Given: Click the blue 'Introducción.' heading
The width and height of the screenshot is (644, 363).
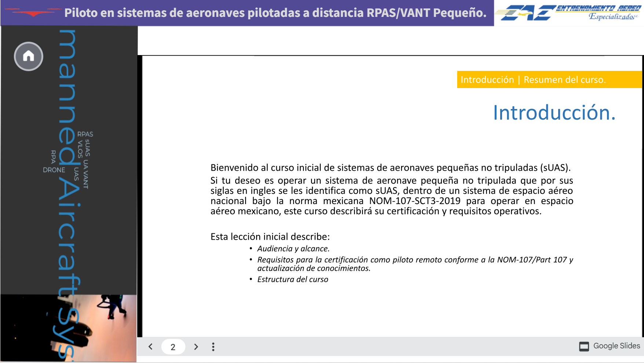Looking at the screenshot, I should pos(554,113).
